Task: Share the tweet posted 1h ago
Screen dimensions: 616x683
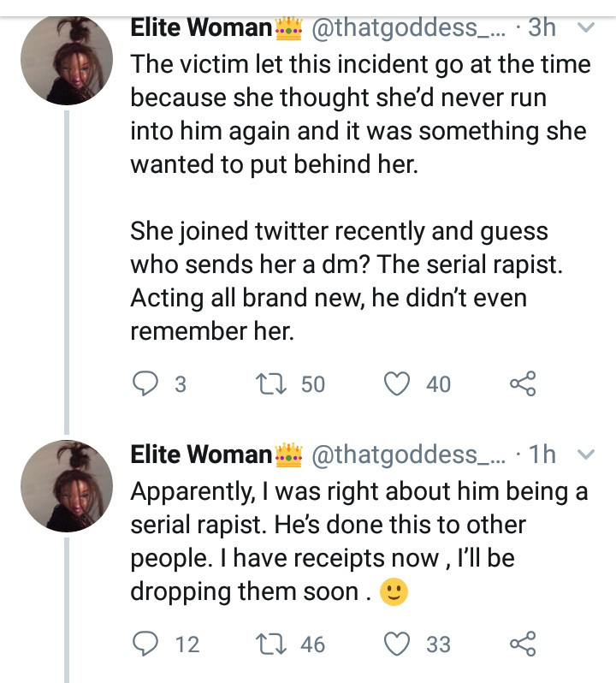Action: (522, 644)
